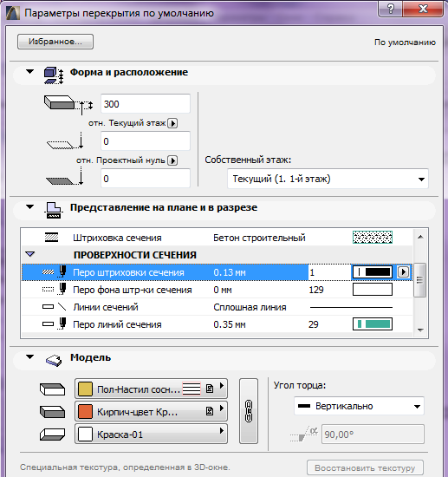Click the pen number field showing 1
Image resolution: width=448 pixels, height=477 pixels.
[329, 272]
